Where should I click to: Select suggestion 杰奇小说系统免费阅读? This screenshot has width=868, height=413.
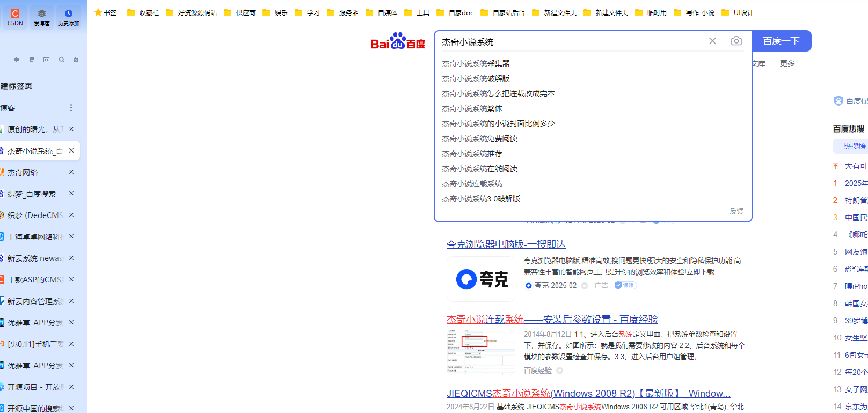coord(479,139)
